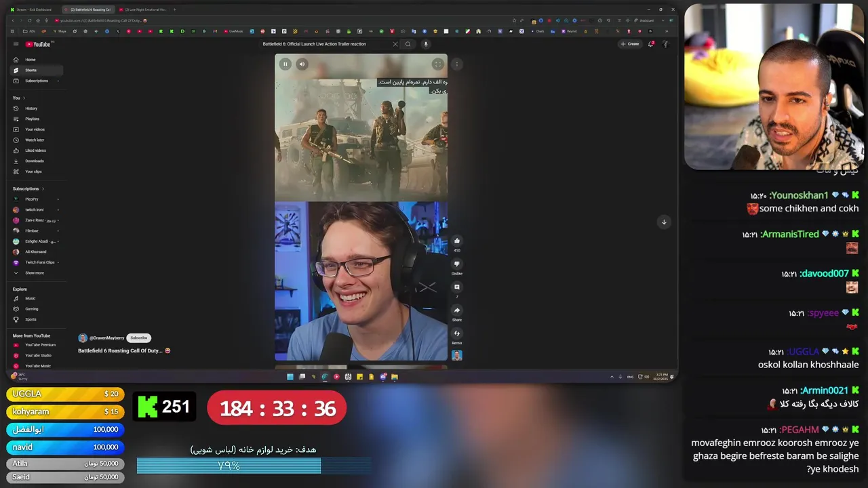The image size is (868, 488).
Task: Open Music under Explore
Action: [37, 298]
